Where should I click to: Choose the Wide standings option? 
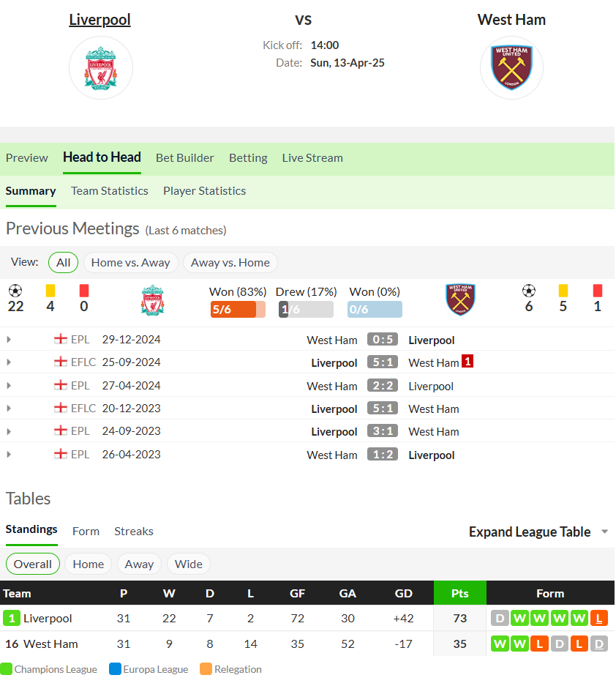[189, 564]
